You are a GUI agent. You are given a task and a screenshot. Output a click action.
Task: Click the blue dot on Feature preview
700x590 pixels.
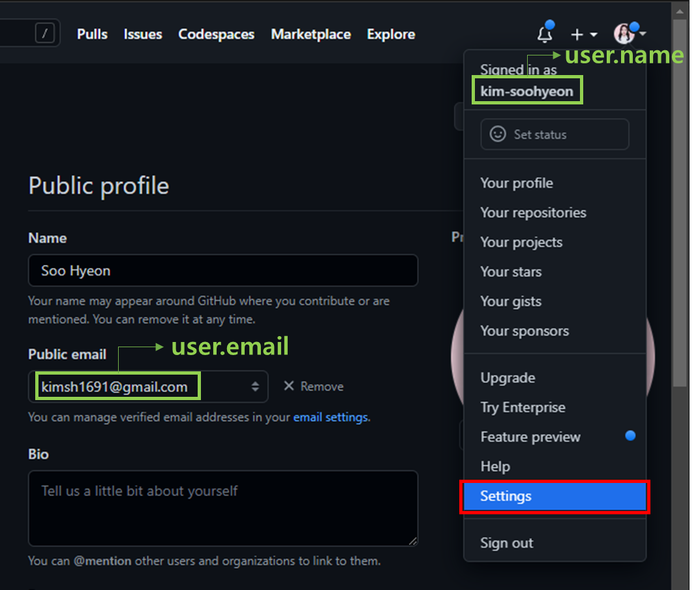pyautogui.click(x=630, y=435)
